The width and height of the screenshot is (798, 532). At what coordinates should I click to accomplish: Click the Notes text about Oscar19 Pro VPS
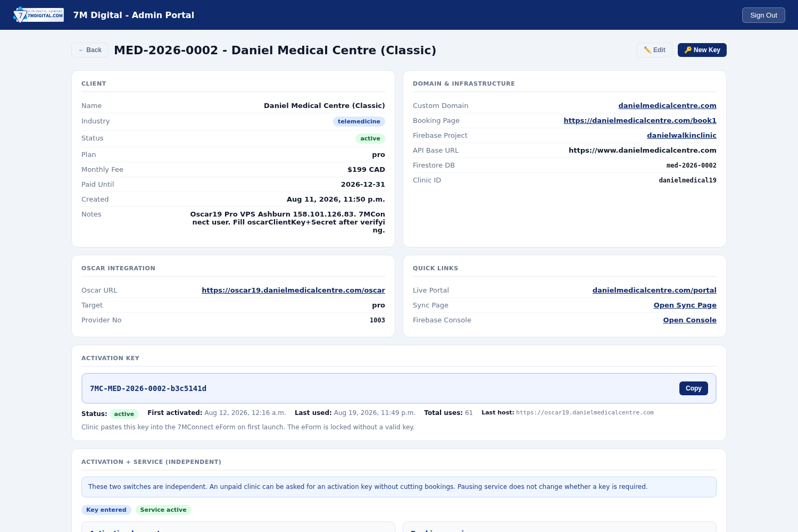287,222
